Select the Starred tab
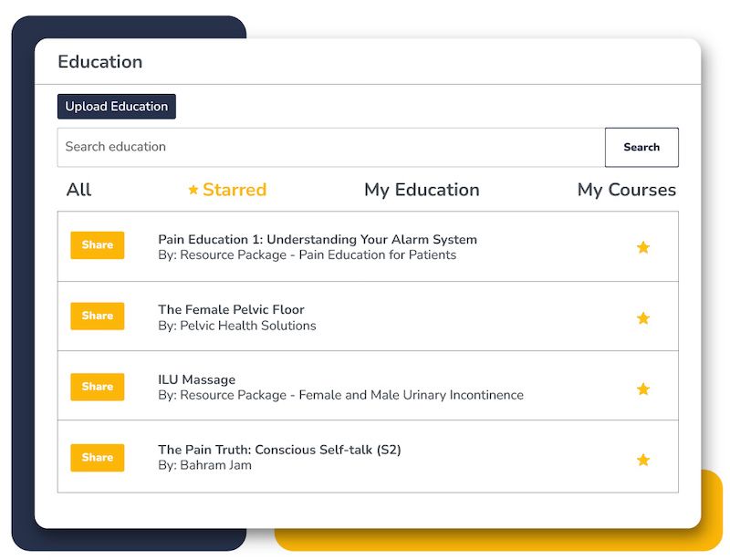730x560 pixels. click(235, 190)
